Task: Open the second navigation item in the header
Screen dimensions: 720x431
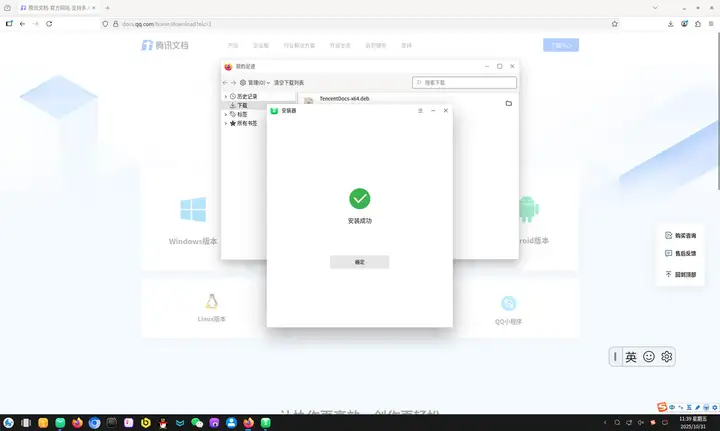Action: 260,45
